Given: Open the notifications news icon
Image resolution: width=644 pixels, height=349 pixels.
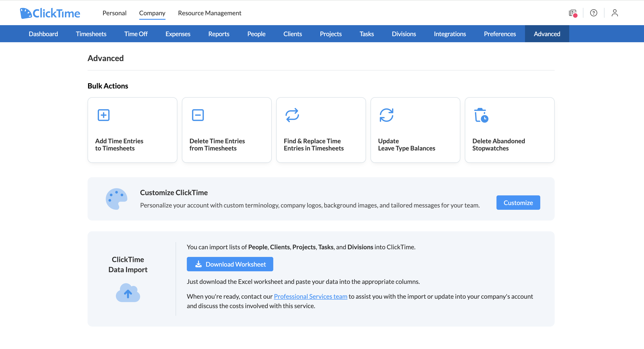Looking at the screenshot, I should point(573,13).
